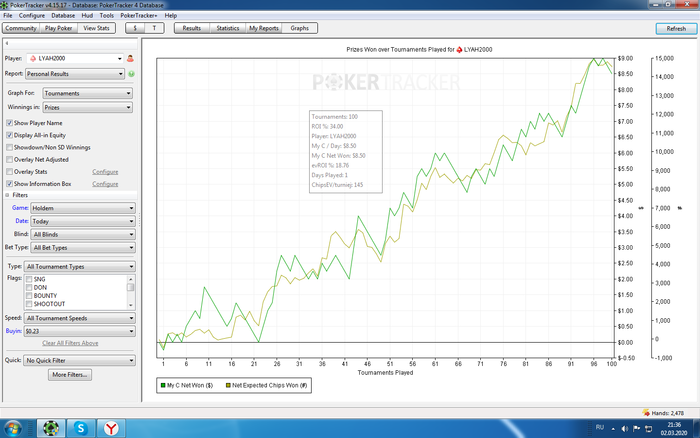Select the $ cash game button
The height and width of the screenshot is (438, 700).
click(135, 28)
